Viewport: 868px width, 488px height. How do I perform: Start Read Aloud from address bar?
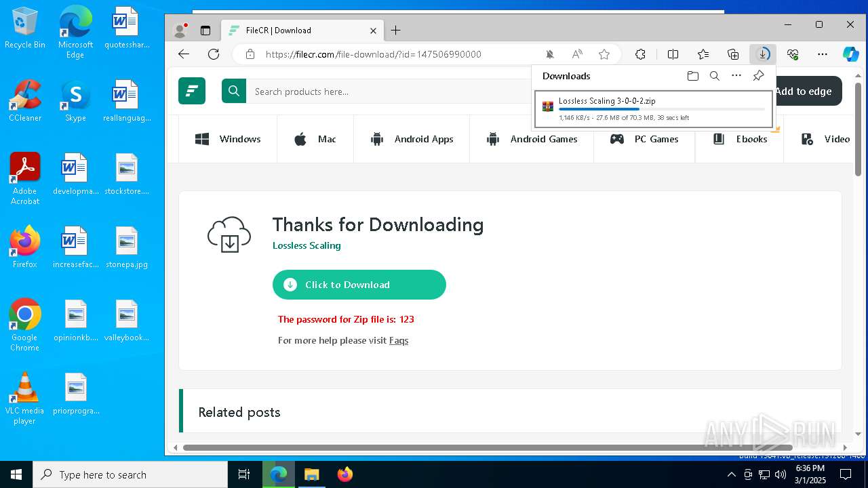(x=577, y=54)
